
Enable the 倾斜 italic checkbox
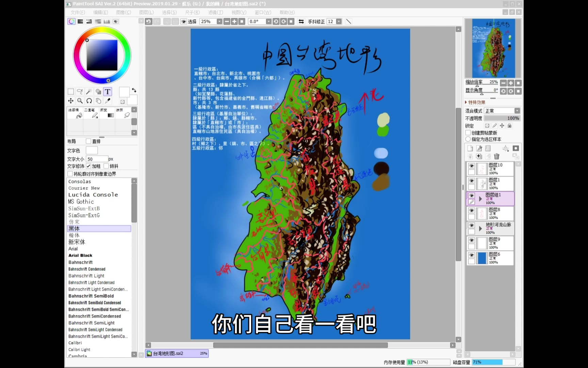pos(106,166)
